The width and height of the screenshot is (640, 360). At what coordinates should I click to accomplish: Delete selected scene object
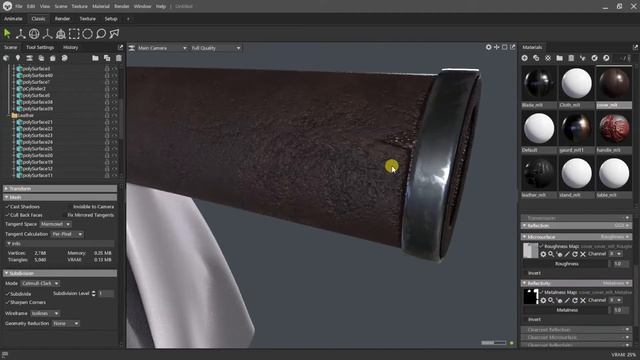click(x=119, y=58)
